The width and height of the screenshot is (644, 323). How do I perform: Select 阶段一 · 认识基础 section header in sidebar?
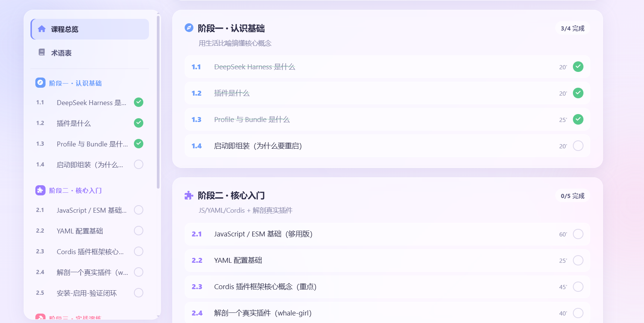(x=68, y=83)
